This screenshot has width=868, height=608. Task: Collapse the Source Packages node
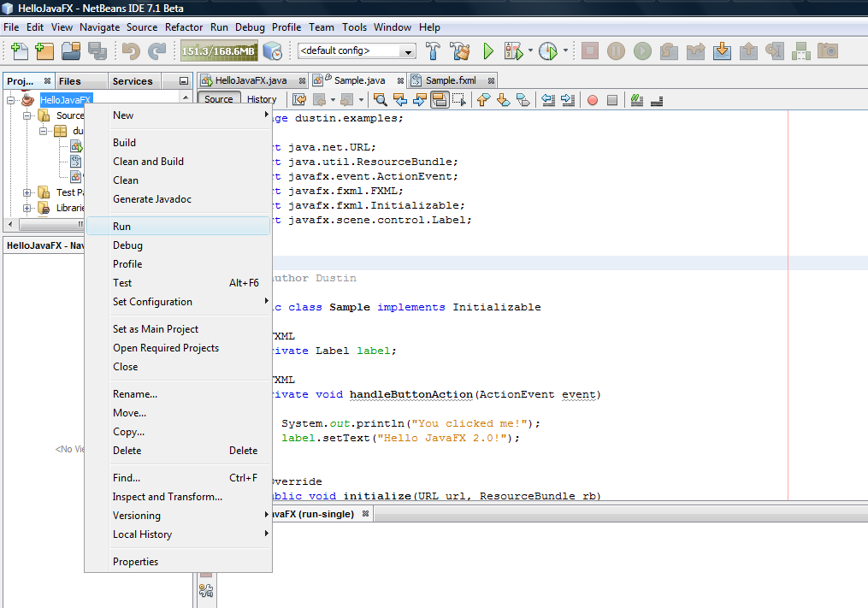point(26,115)
